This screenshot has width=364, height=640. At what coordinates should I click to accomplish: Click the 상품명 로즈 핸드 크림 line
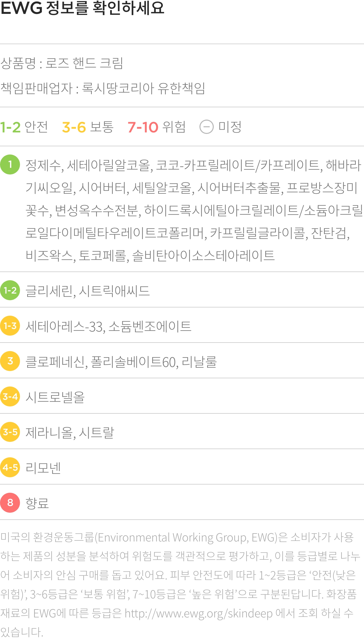point(62,63)
